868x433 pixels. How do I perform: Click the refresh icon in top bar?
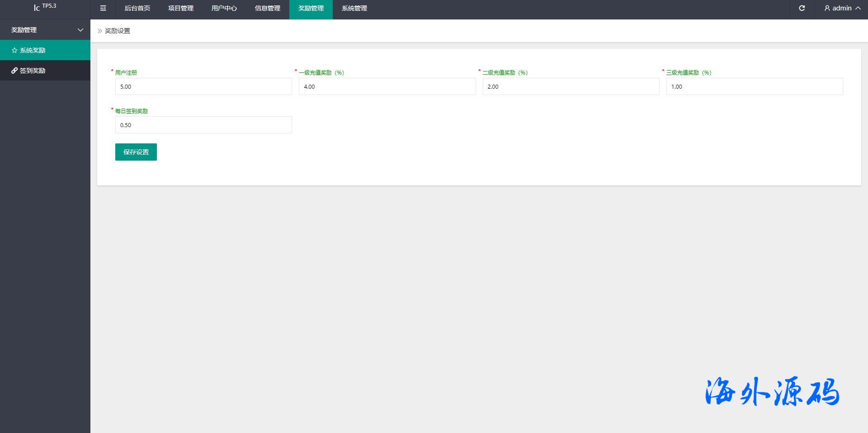[802, 8]
